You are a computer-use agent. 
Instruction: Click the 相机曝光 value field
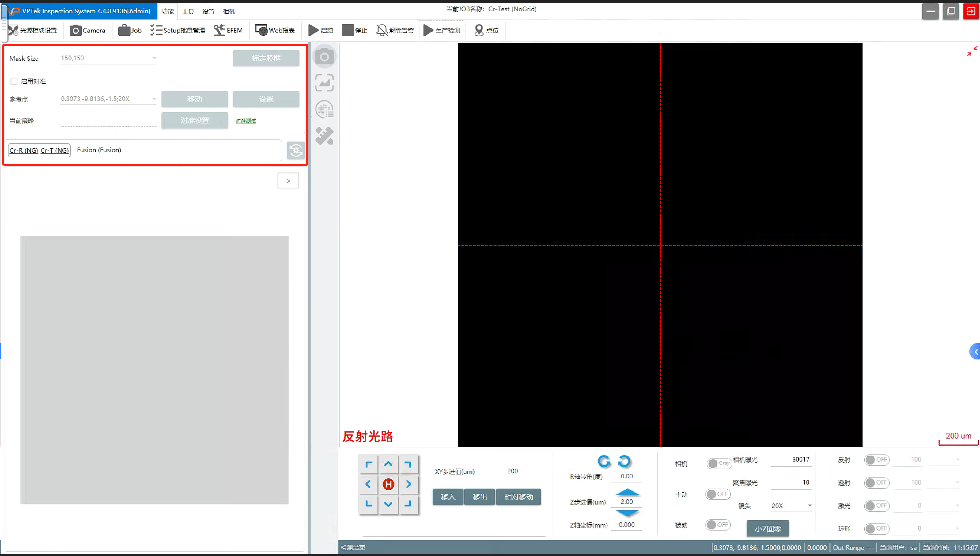tap(791, 460)
